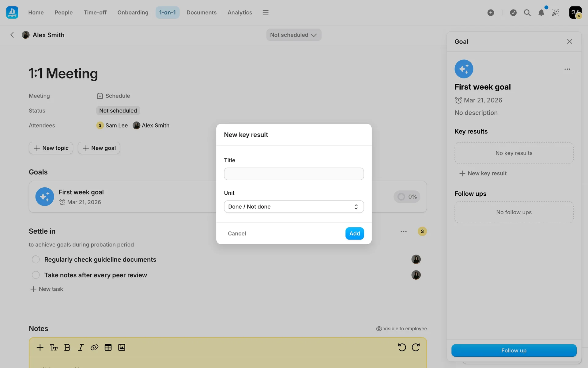Image resolution: width=588 pixels, height=368 pixels.
Task: Open search with magnifier icon
Action: click(x=527, y=13)
